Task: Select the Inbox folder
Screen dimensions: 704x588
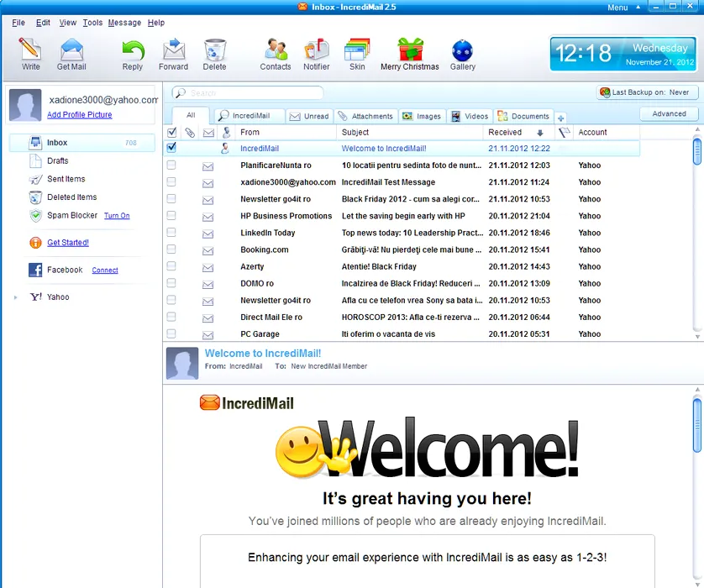Action: pos(81,143)
